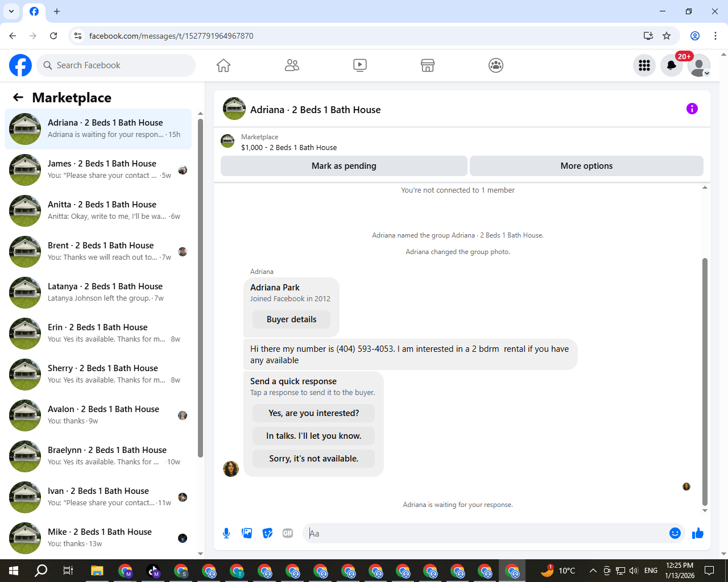Send quick response 'In talks. I'll let you know.'
Image resolution: width=728 pixels, height=582 pixels.
[x=314, y=436]
